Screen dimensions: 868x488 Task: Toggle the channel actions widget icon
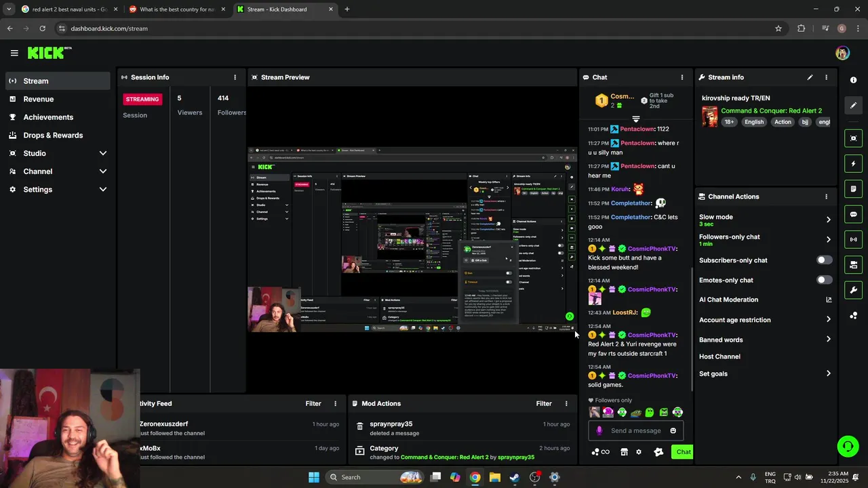853,264
